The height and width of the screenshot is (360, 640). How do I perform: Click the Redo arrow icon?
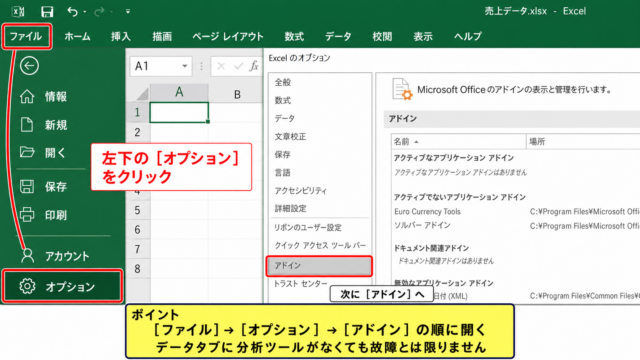[x=99, y=11]
